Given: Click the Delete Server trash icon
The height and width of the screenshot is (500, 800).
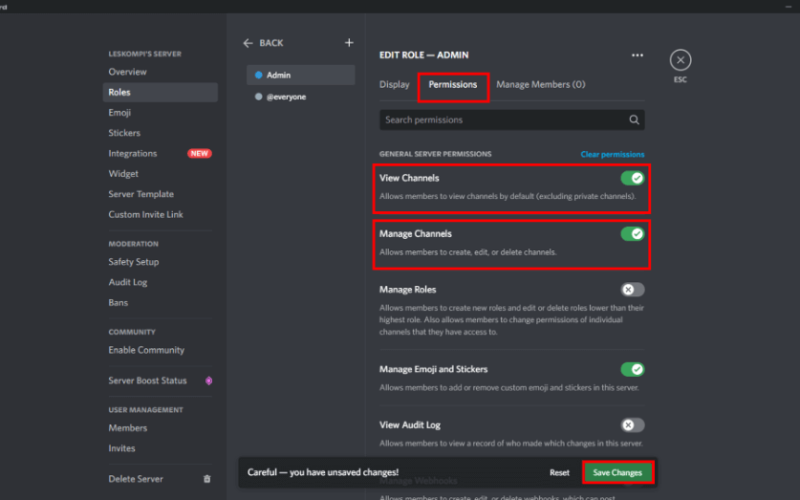Looking at the screenshot, I should (207, 479).
